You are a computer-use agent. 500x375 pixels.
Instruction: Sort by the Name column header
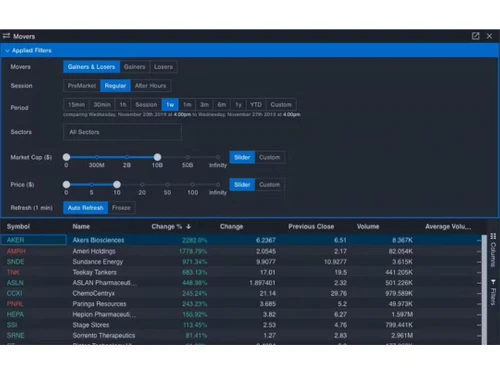click(81, 226)
